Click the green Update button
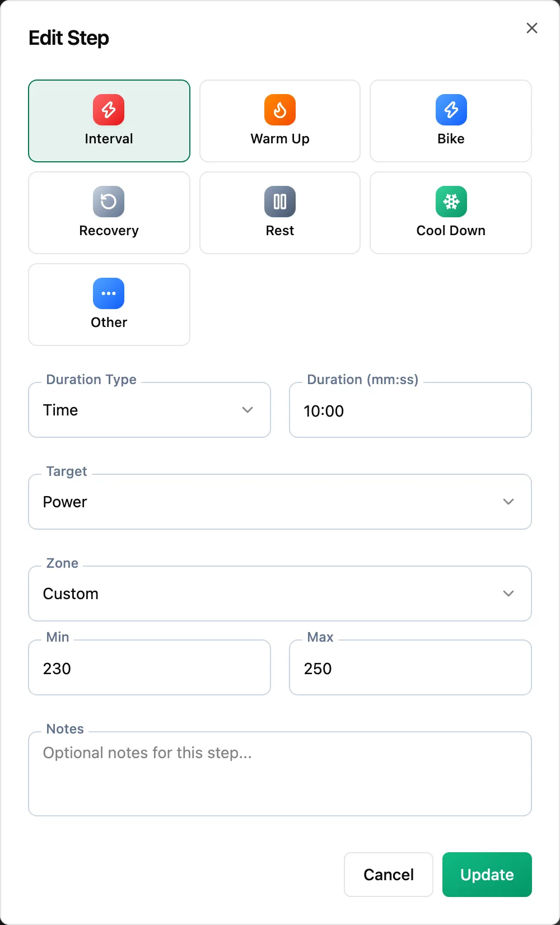Screen dimensions: 560x925 [487, 875]
